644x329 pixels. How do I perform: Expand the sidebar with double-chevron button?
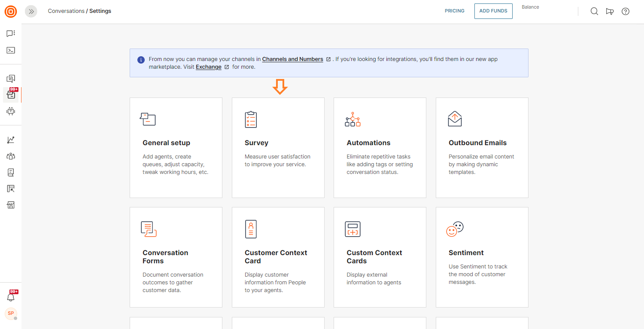(x=31, y=12)
